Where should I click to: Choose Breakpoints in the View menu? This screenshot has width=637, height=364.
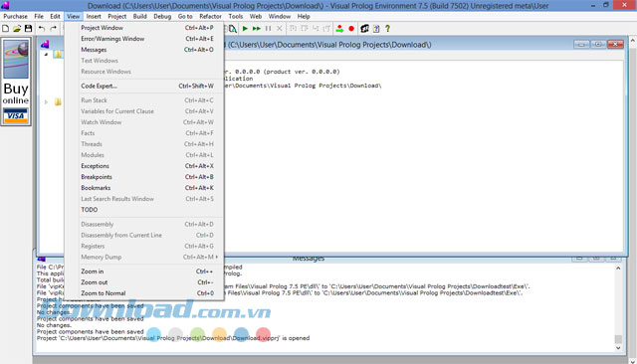[144, 177]
